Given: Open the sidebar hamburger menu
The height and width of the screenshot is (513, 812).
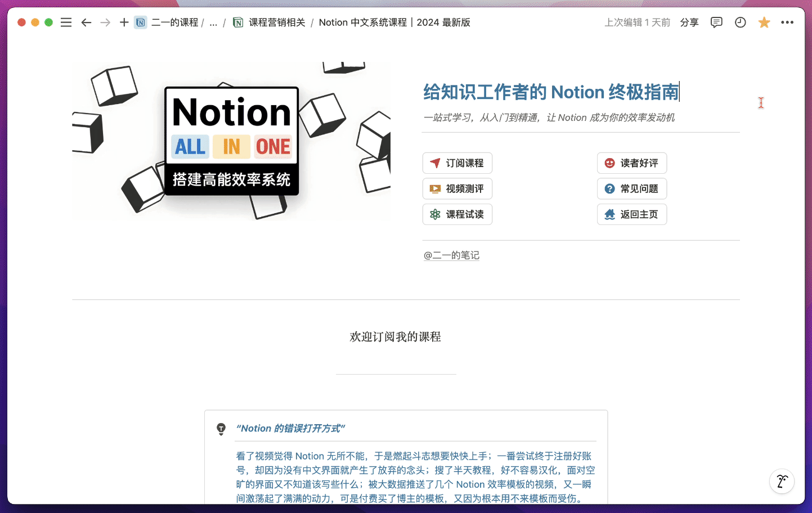Looking at the screenshot, I should click(x=66, y=22).
